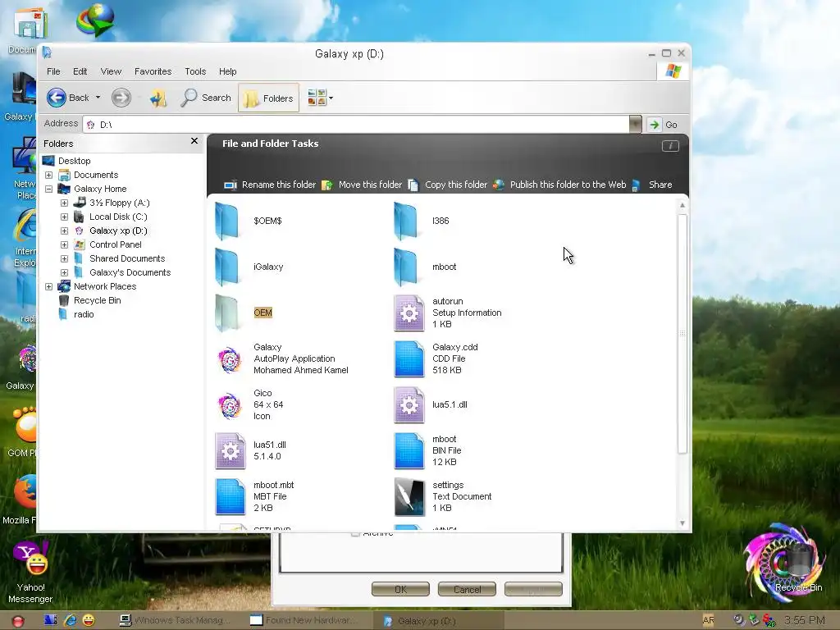This screenshot has width=840, height=630.
Task: Expand the 3½ Floppy (A:) node
Action: [x=64, y=203]
